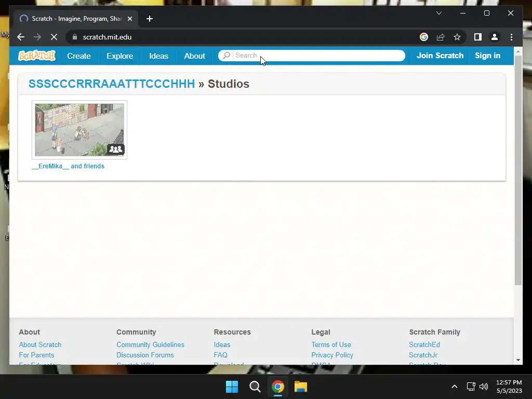Open the For Parents footer link
Viewport: 532px width, 399px height.
click(36, 355)
